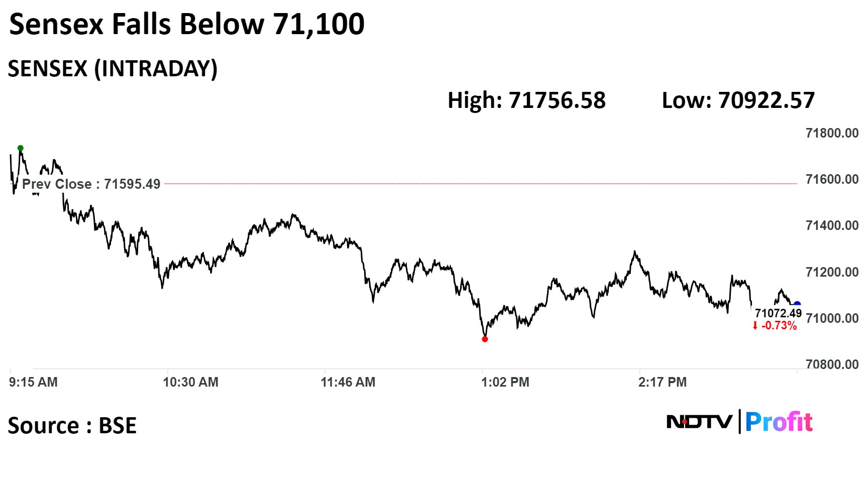Click the 70800.00 price axis label
868x488 pixels.
pyautogui.click(x=832, y=364)
